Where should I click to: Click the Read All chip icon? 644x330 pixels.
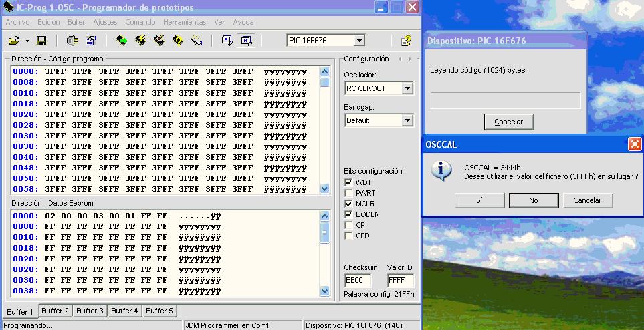coord(121,41)
